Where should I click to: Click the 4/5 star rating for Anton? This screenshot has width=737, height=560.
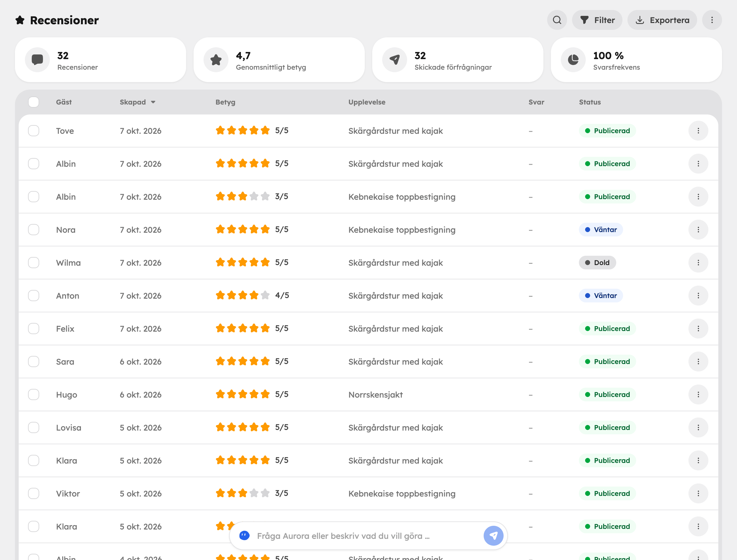click(252, 295)
